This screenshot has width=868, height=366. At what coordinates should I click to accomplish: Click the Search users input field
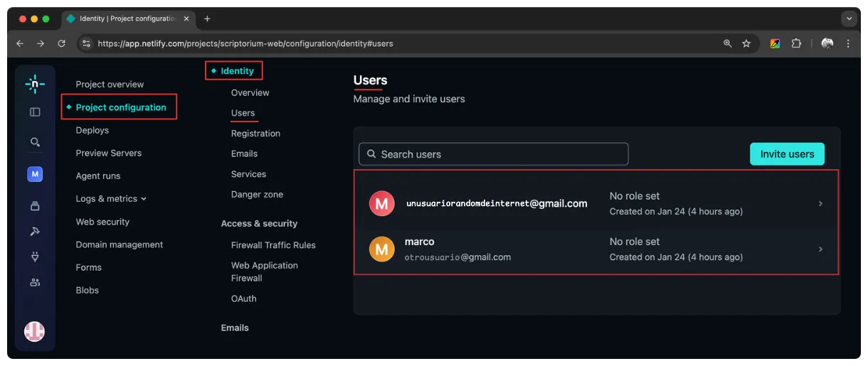pyautogui.click(x=494, y=154)
